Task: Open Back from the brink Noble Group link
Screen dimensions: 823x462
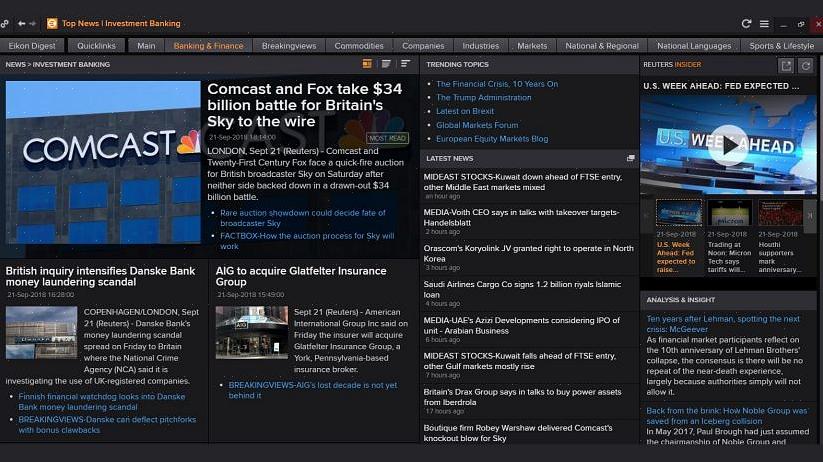Action: coord(727,416)
